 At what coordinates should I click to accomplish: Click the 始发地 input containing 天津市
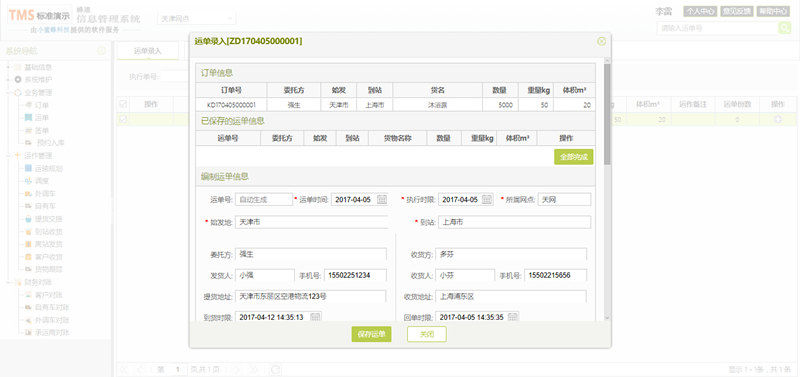pyautogui.click(x=311, y=222)
